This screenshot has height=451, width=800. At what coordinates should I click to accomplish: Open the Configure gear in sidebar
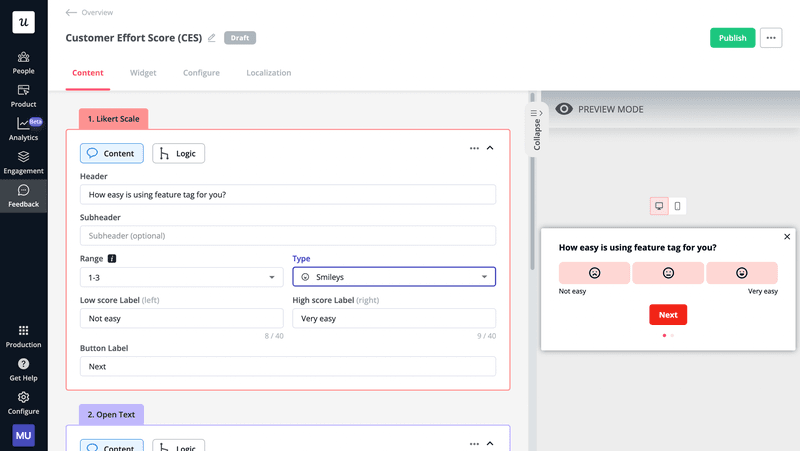(23, 403)
